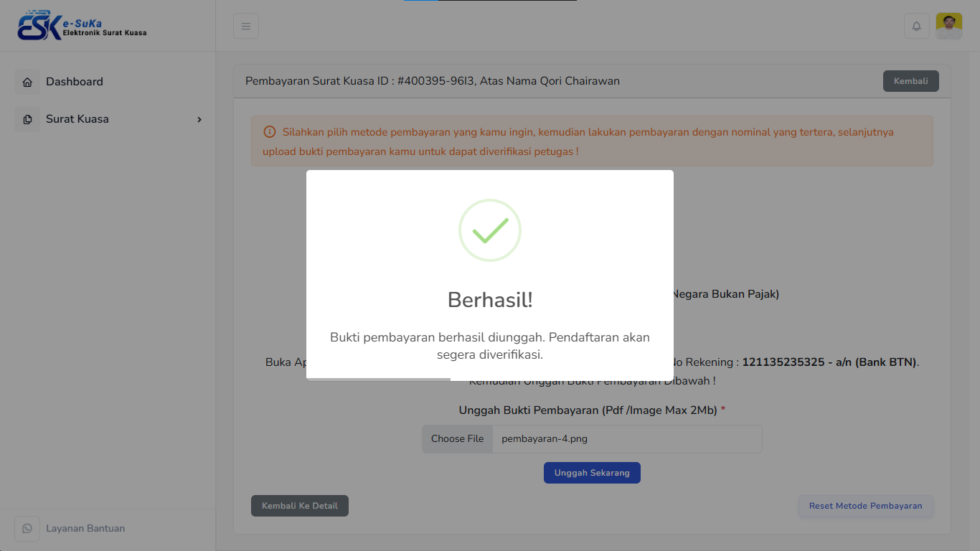Click the green success checkmark icon
980x551 pixels.
click(490, 230)
